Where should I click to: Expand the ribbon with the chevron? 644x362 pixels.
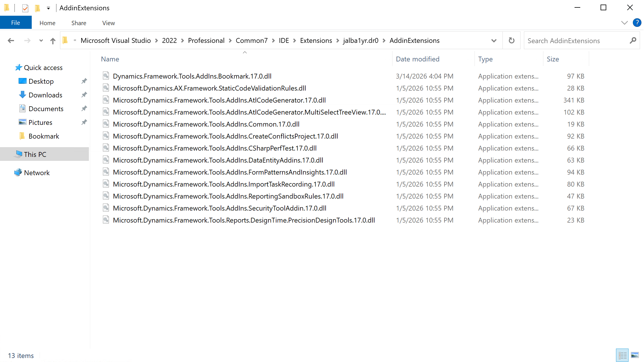(625, 23)
